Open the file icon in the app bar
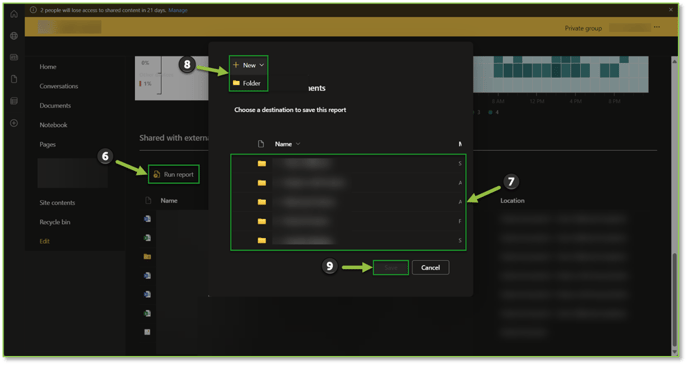Image resolution: width=687 pixels, height=365 pixels. [x=14, y=79]
